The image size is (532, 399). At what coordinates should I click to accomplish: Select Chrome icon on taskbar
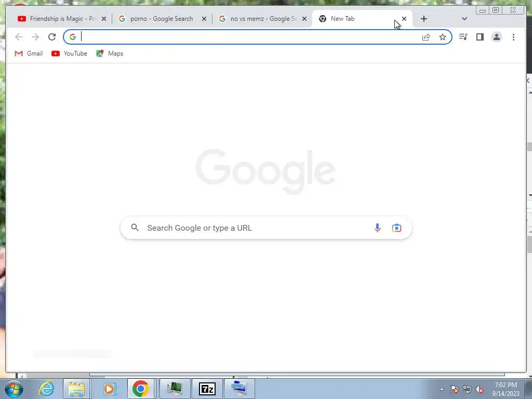[x=141, y=389]
